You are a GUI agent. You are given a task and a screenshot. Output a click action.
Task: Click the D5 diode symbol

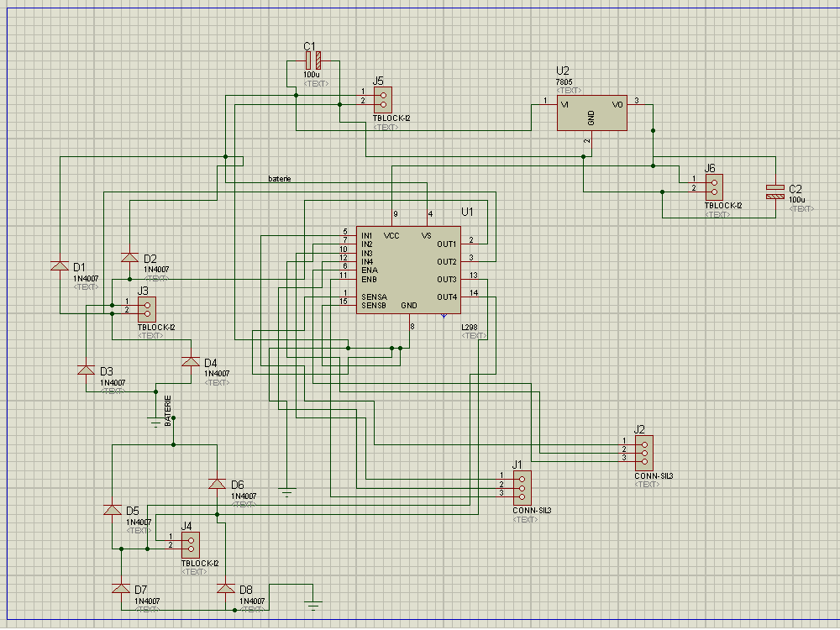112,510
